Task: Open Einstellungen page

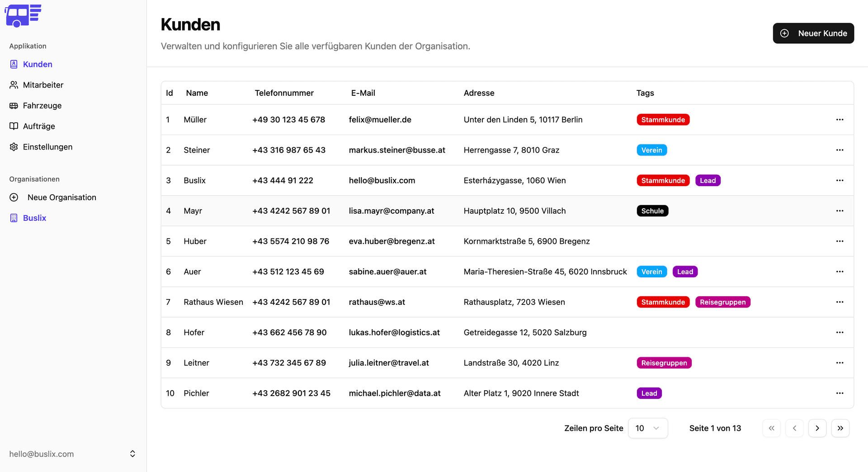Action: click(47, 147)
